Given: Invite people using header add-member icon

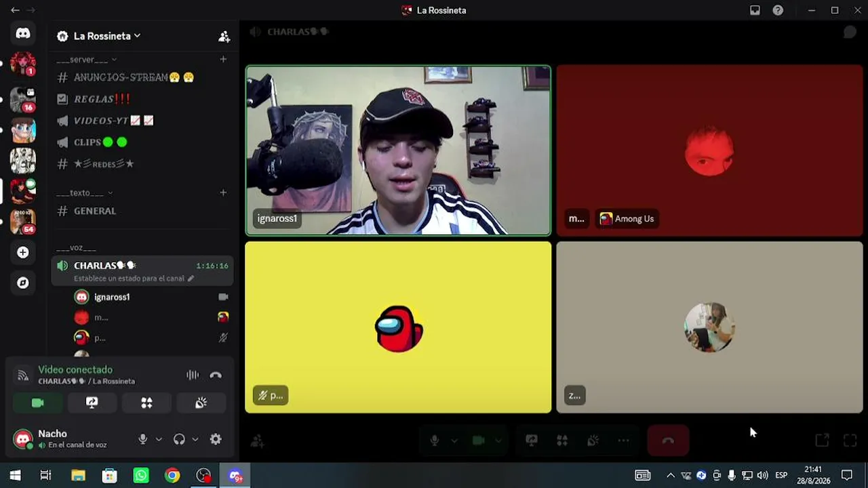Looking at the screenshot, I should tap(224, 37).
